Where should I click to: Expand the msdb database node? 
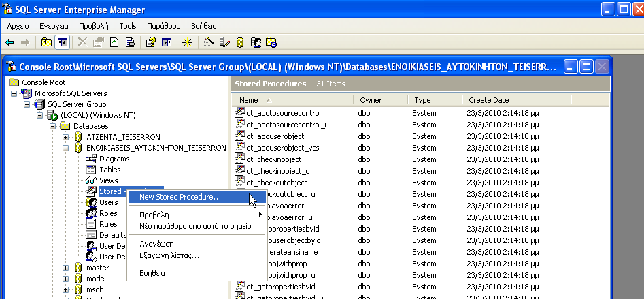(65, 289)
